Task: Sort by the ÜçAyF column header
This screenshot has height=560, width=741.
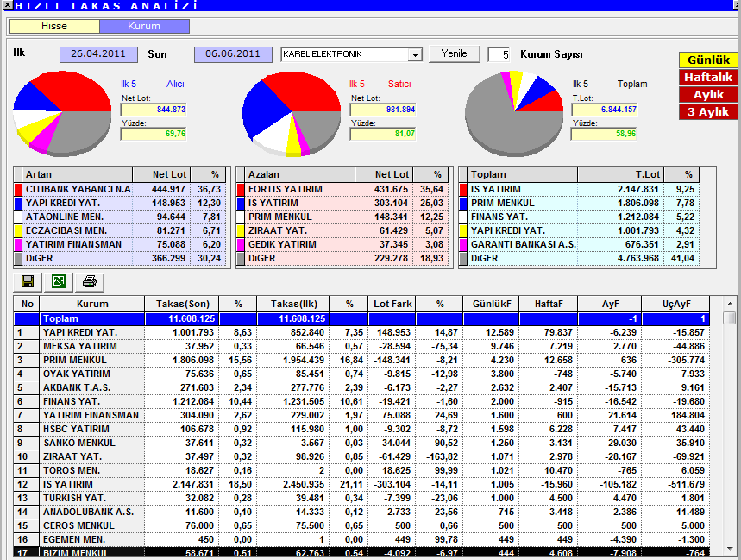Action: [x=675, y=304]
